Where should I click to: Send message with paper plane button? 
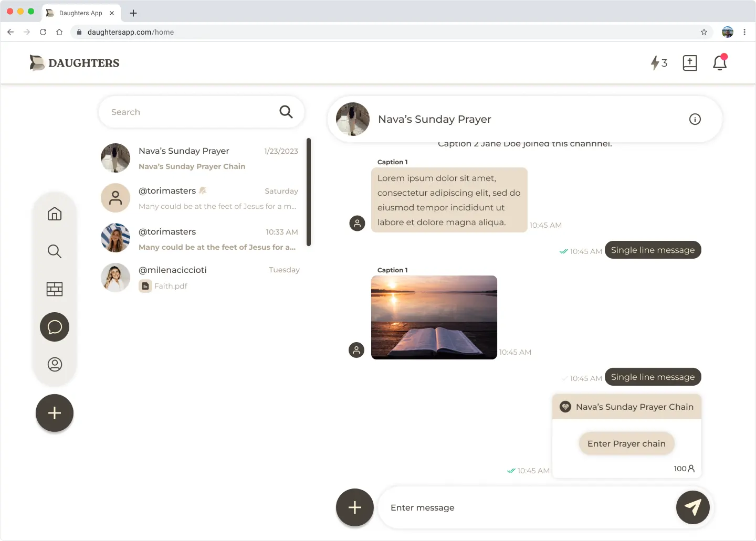pos(692,507)
